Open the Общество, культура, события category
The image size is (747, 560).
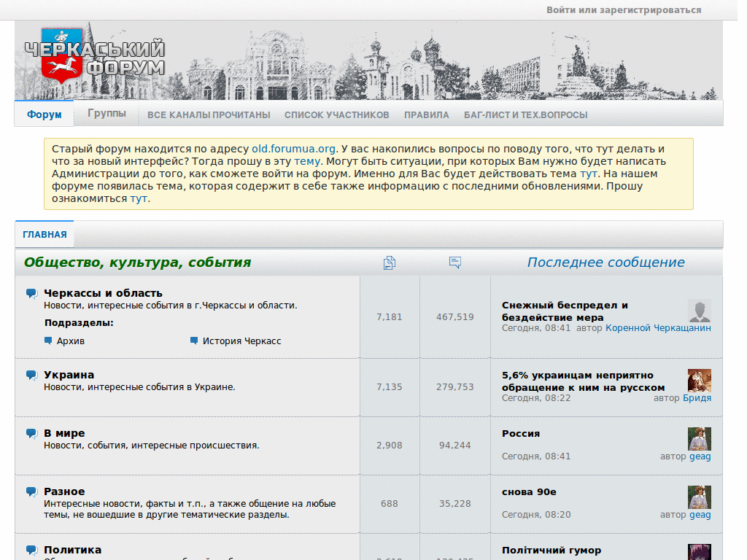137,262
